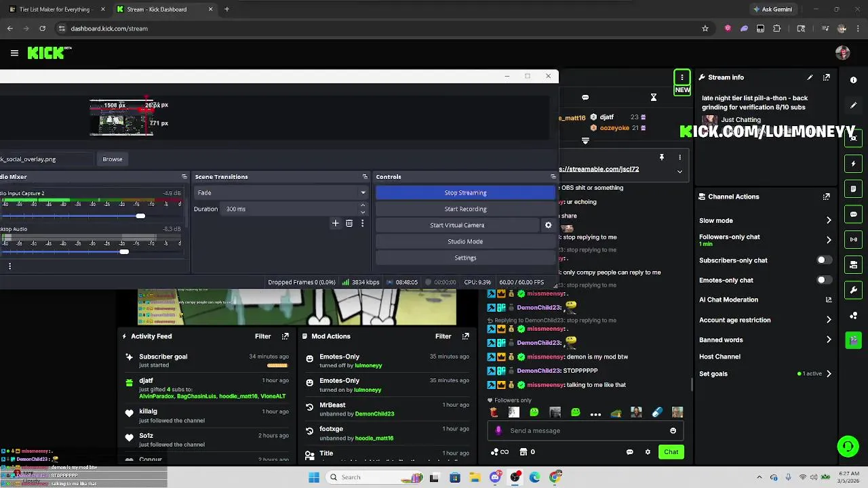868x488 pixels.
Task: Select the lightning bolt sidebar icon
Action: [853, 164]
